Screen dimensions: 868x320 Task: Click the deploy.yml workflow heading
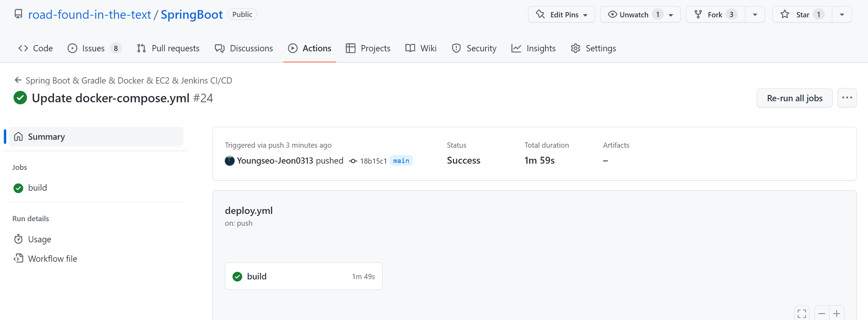pyautogui.click(x=249, y=210)
